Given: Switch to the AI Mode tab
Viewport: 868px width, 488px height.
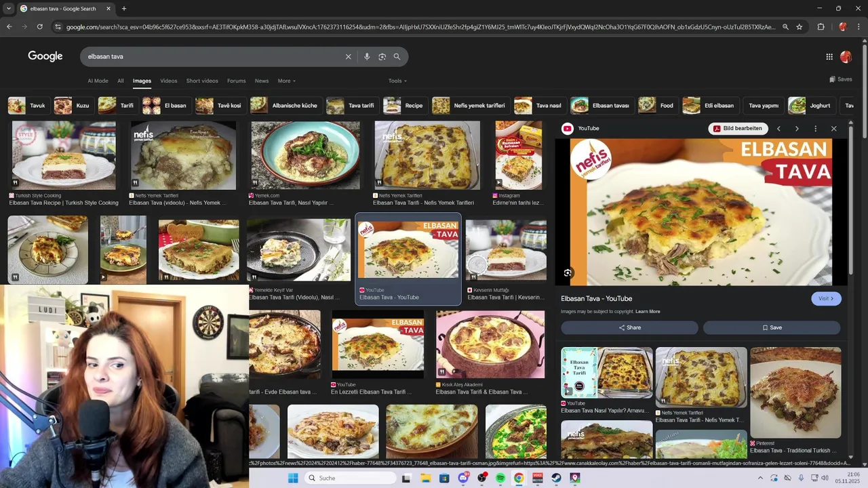Looking at the screenshot, I should (x=98, y=81).
